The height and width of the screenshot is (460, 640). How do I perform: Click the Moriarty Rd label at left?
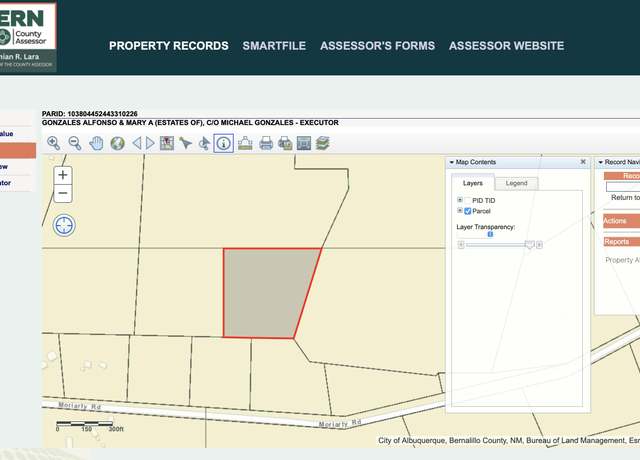tap(79, 406)
